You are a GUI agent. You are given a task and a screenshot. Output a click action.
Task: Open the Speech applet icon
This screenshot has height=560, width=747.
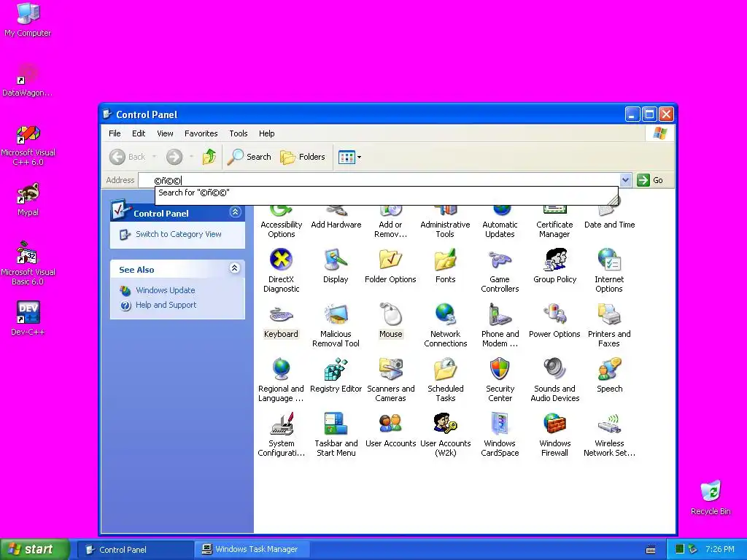point(609,376)
